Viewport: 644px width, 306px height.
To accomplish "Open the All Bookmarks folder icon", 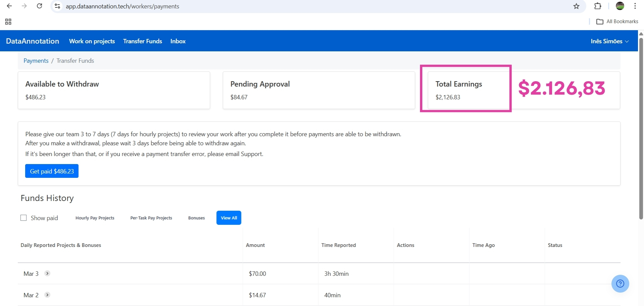I will pos(601,21).
